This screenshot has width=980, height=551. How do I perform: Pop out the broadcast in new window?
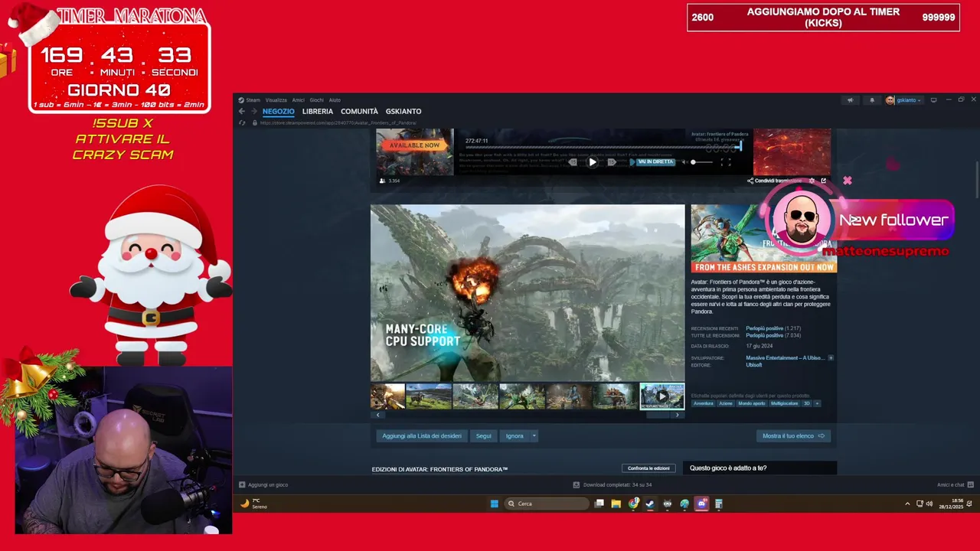click(823, 181)
